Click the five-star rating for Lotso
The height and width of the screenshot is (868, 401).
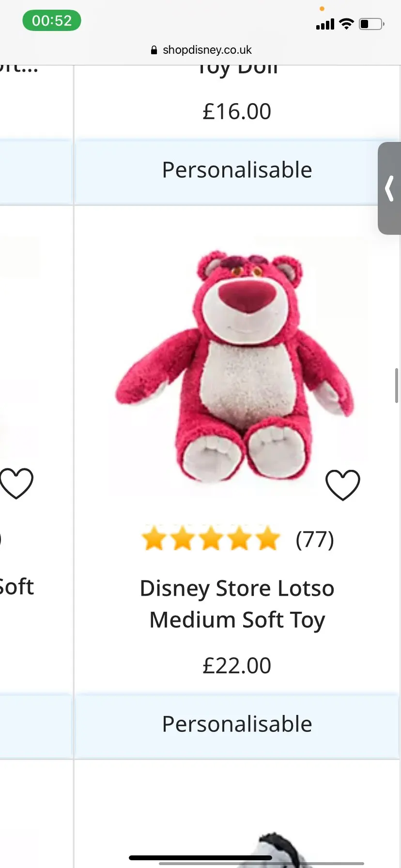[x=211, y=539]
